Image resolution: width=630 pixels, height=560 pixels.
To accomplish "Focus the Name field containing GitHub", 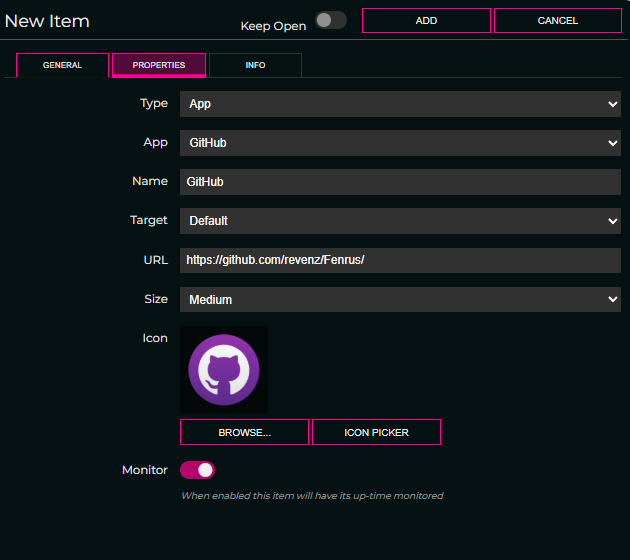I will click(400, 182).
